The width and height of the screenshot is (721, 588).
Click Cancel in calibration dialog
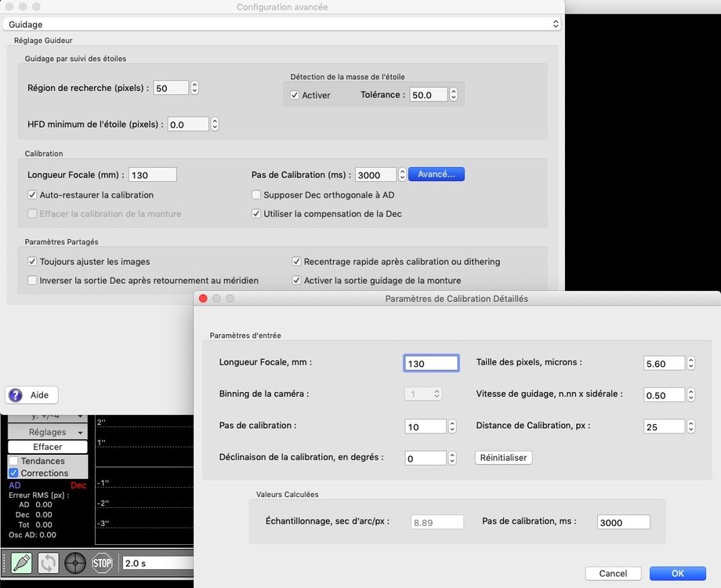click(x=613, y=573)
